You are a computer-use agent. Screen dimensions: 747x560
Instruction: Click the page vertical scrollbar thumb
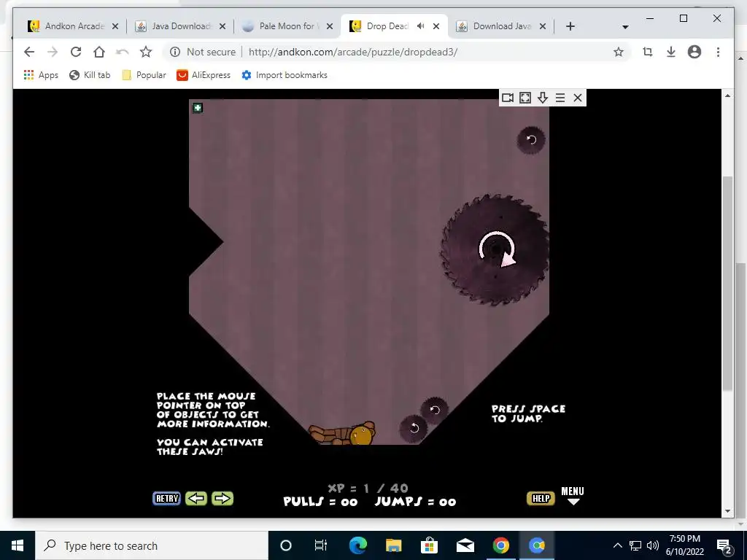click(727, 284)
